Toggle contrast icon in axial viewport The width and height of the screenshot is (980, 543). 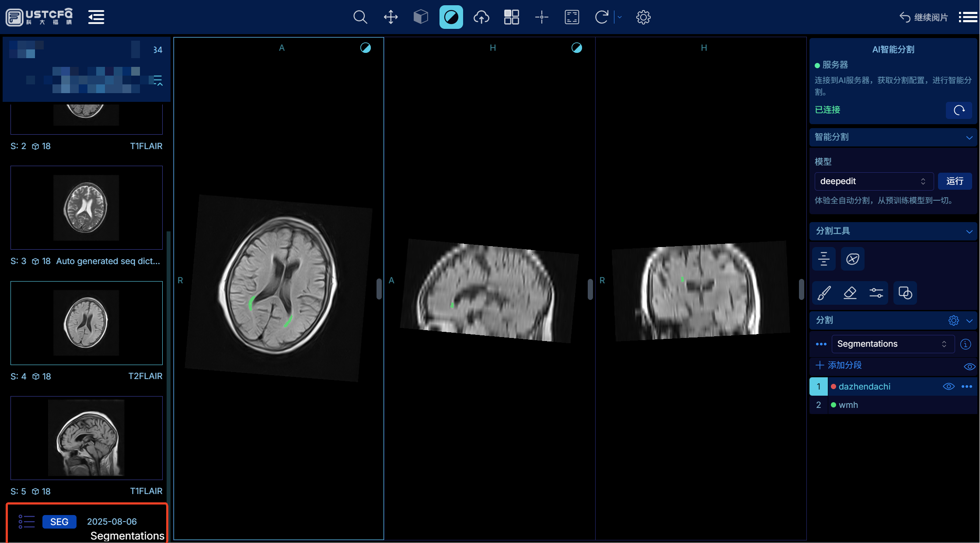coord(366,48)
